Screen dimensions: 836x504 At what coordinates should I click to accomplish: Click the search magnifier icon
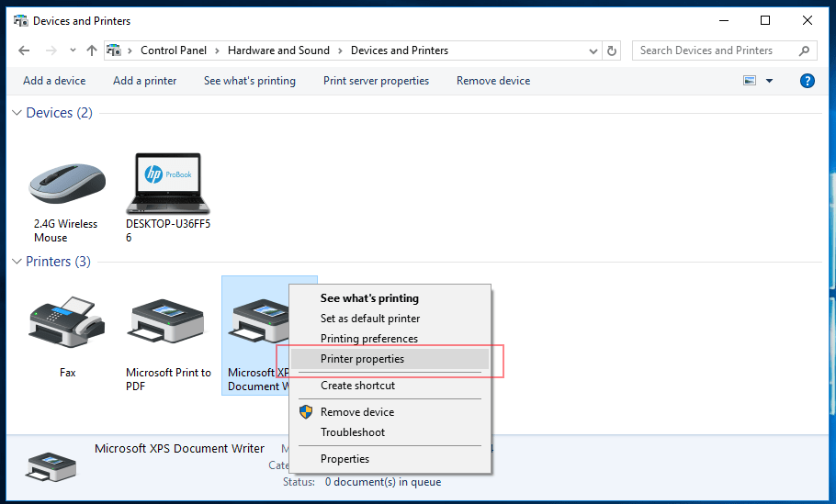pos(804,50)
